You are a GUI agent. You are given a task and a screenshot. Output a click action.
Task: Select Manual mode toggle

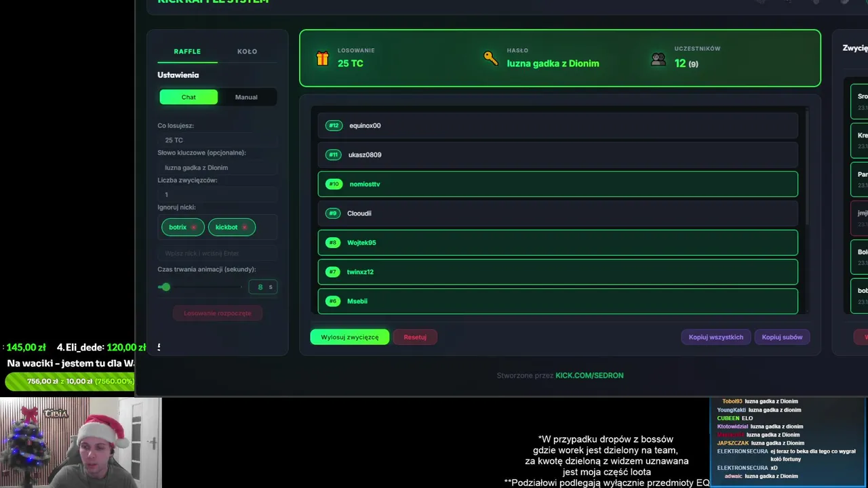246,97
